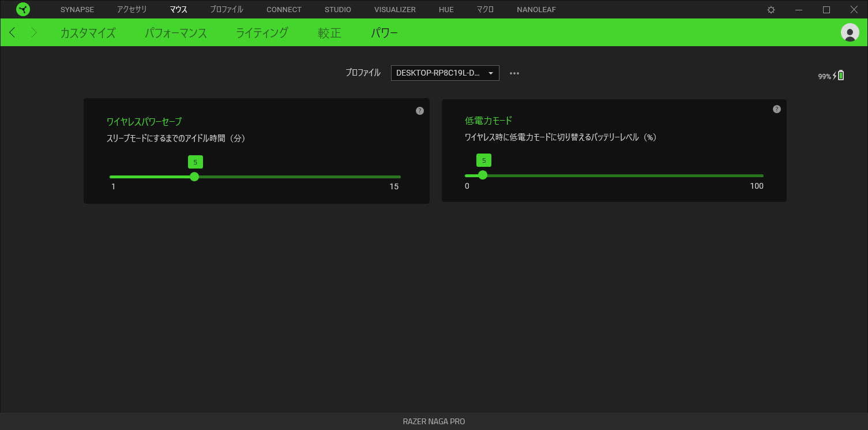Select the マウス top tab

[178, 10]
